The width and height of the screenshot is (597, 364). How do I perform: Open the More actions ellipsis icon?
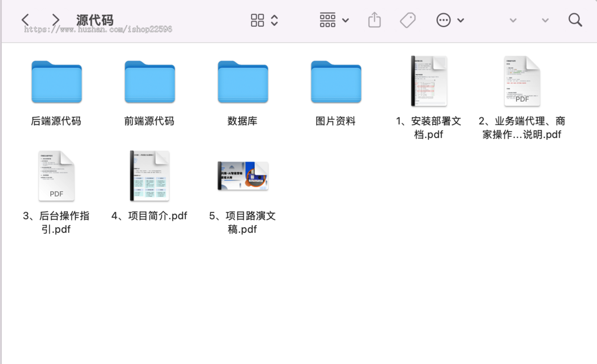(443, 20)
